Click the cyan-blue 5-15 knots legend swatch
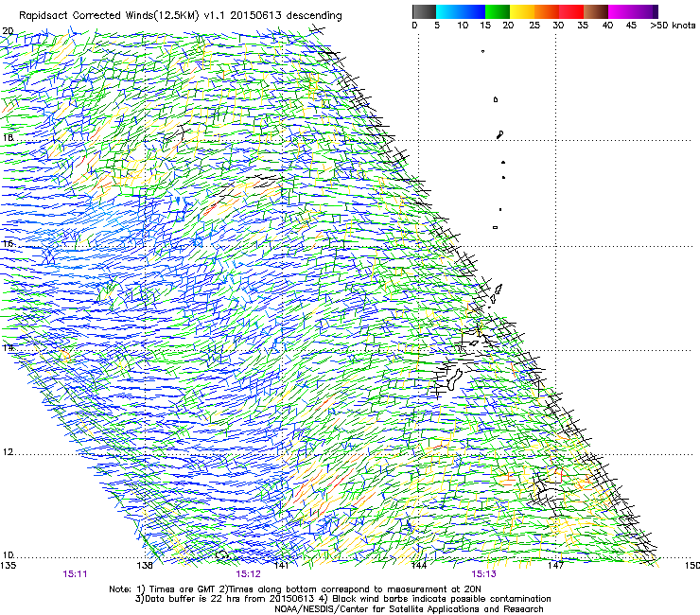The width and height of the screenshot is (700, 615). coord(461,11)
